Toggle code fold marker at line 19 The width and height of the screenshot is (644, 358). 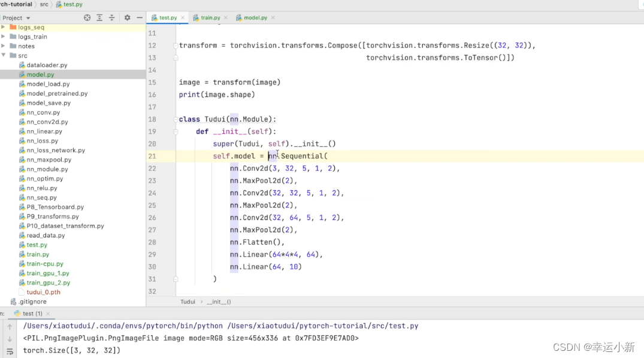tap(176, 131)
